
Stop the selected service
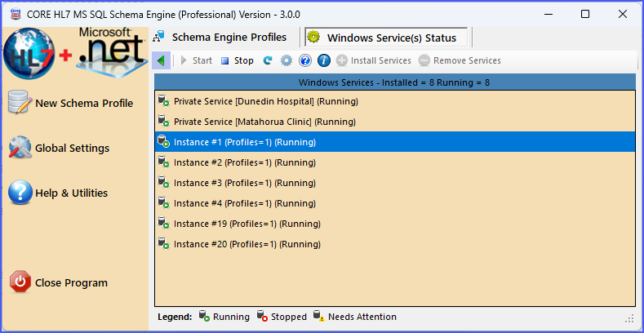pyautogui.click(x=237, y=60)
